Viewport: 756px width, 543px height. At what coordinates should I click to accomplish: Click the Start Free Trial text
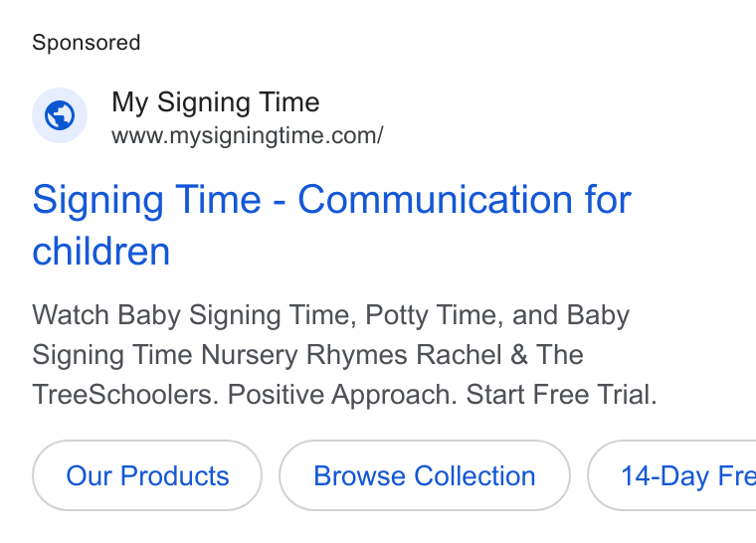point(561,395)
